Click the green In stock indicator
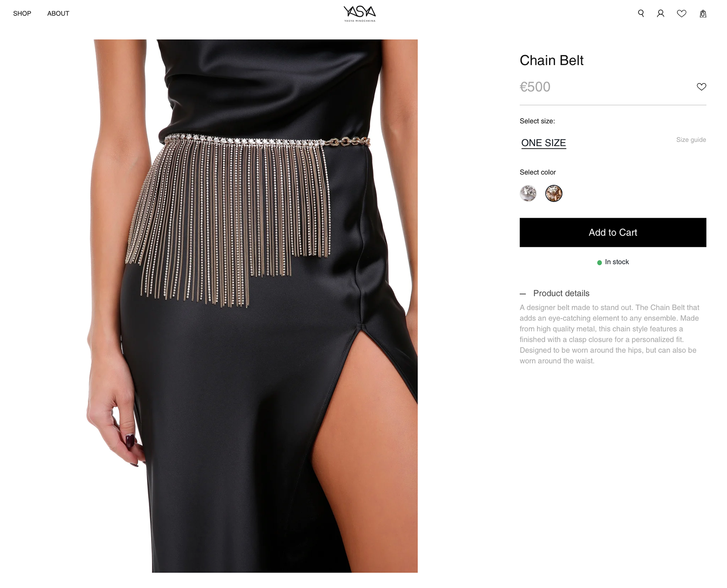Viewport: 727px width, 588px height. pyautogui.click(x=613, y=262)
